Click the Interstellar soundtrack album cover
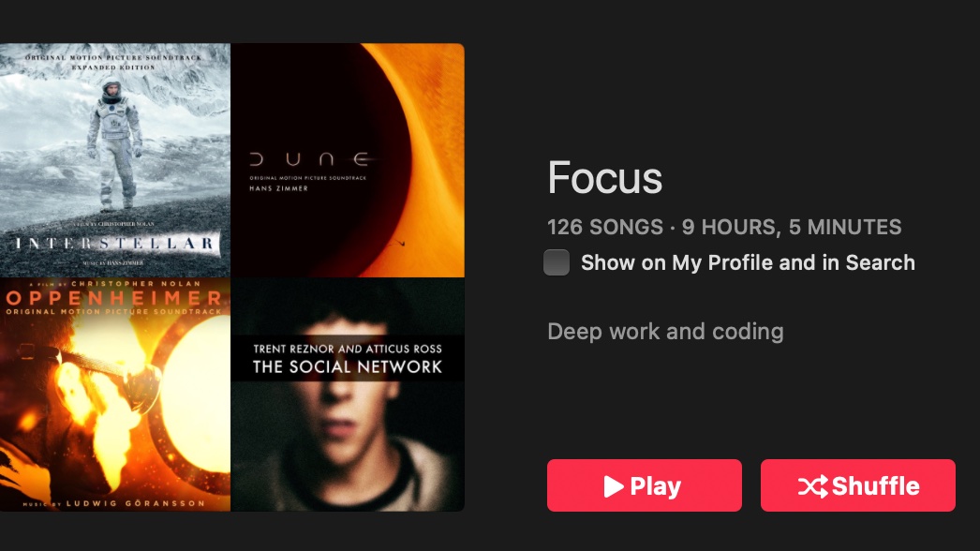This screenshot has height=551, width=980. pos(115,160)
